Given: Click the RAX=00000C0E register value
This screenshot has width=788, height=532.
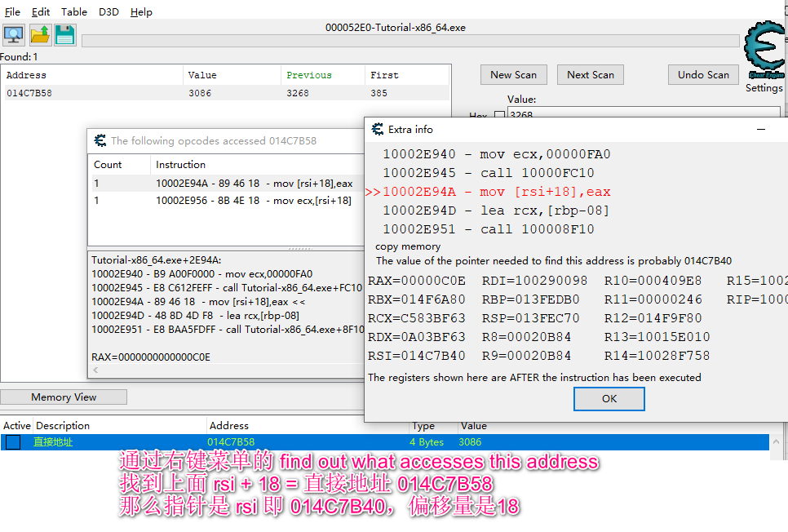Looking at the screenshot, I should (417, 281).
